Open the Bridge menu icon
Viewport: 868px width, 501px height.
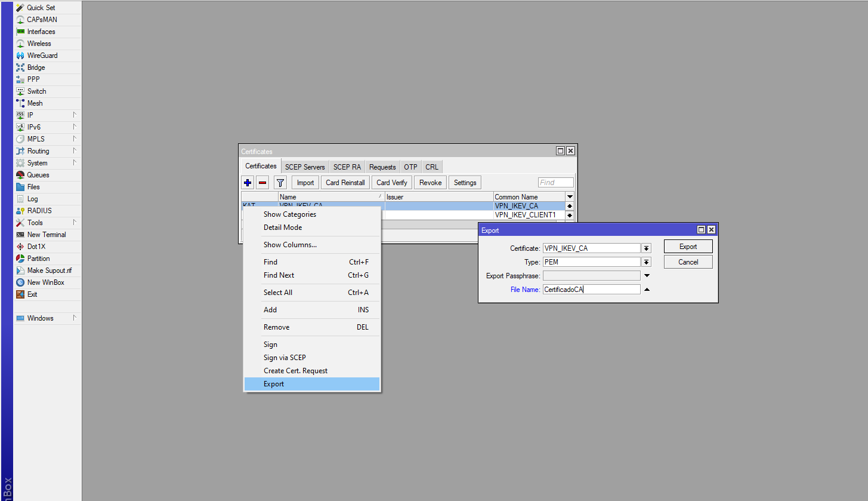[20, 67]
